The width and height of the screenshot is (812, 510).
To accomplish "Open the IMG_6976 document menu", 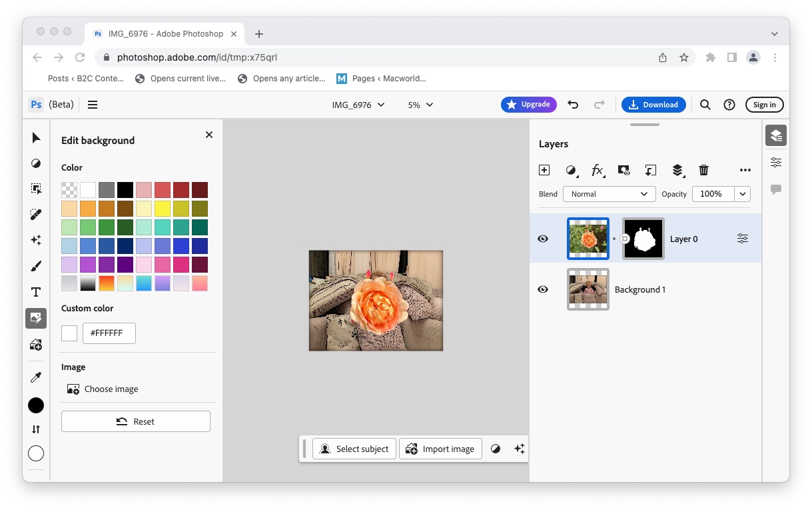I will click(x=358, y=105).
